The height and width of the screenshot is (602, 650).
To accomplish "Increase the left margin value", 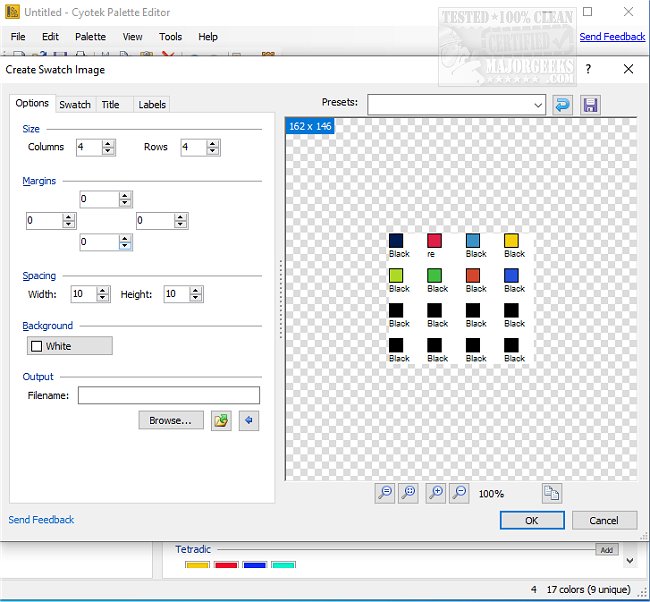I will pyautogui.click(x=69, y=217).
